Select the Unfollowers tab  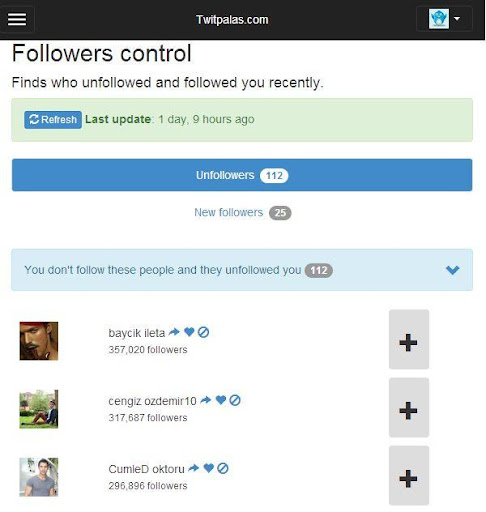point(242,175)
